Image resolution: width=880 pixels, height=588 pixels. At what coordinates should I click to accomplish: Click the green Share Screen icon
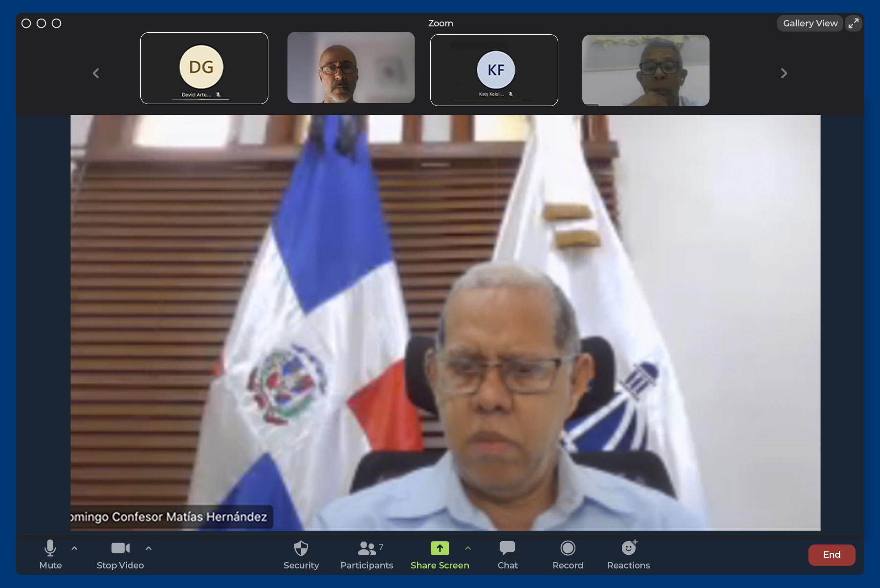coord(440,548)
